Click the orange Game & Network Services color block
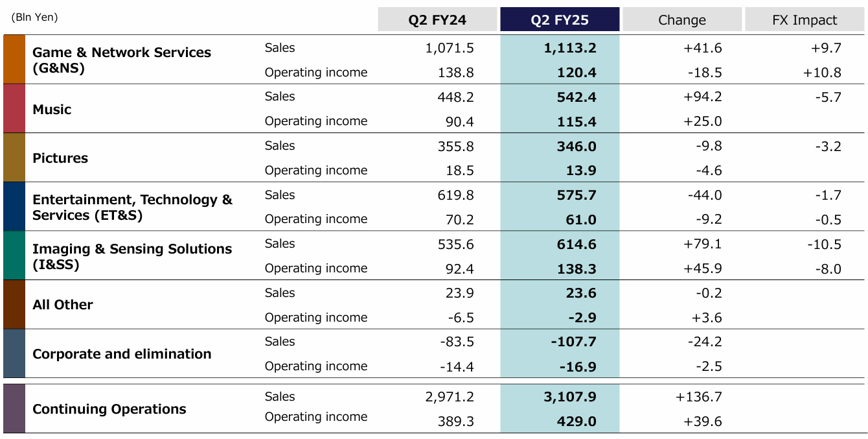Screen dimensions: 868x439 point(14,60)
